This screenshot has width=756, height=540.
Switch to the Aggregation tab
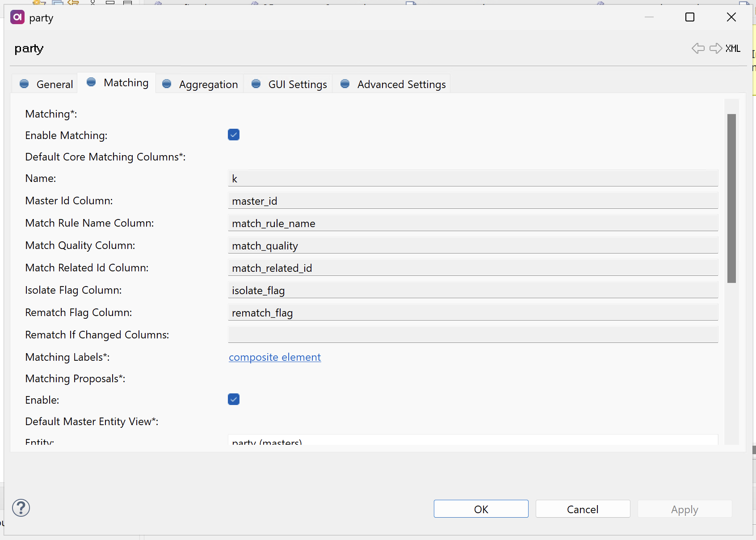coord(208,84)
